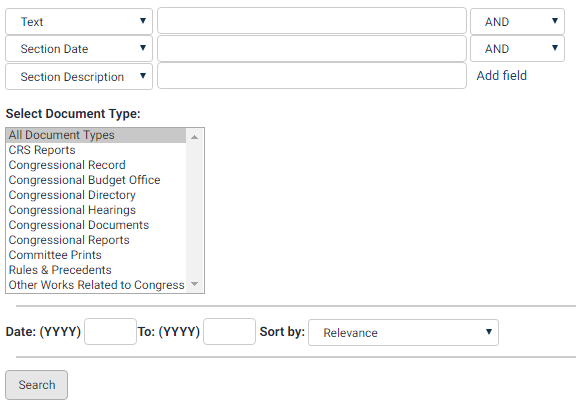This screenshot has height=405, width=576.
Task: Click the Add field link
Action: [501, 75]
